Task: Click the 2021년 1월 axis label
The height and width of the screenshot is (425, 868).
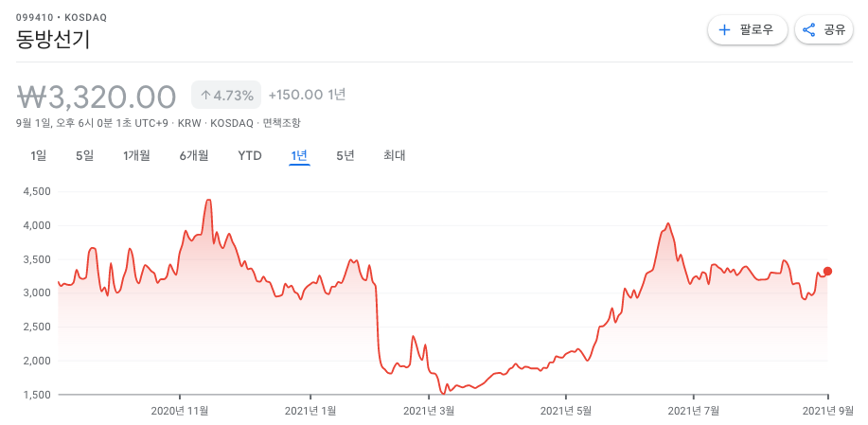Action: click(310, 410)
